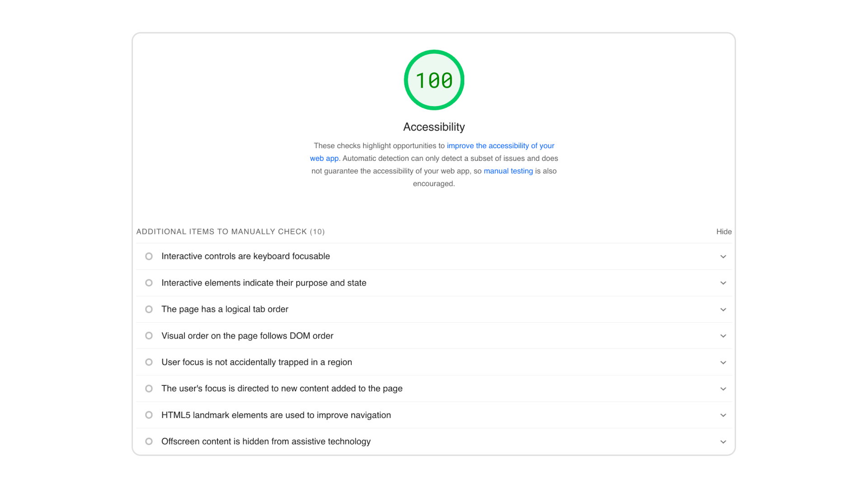
Task: Select 'The user's focus is directed to new content' text
Action: (282, 389)
